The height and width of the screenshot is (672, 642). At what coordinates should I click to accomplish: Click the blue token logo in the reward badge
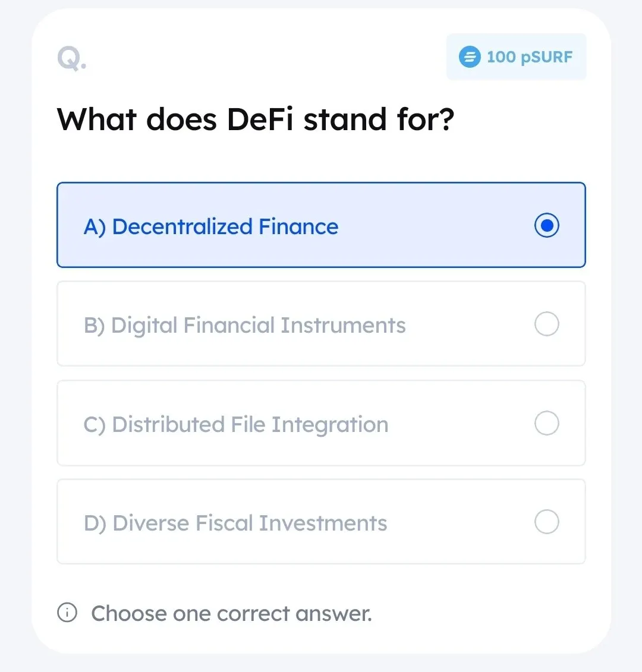469,57
